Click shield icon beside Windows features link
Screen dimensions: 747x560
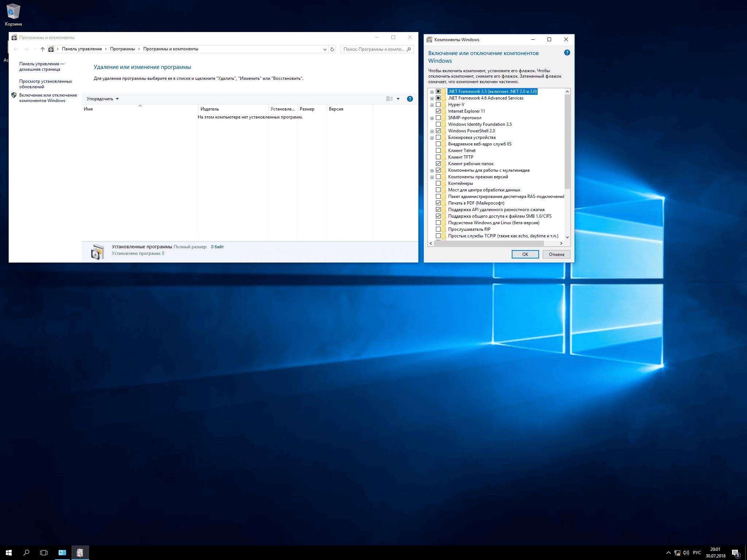[14, 95]
